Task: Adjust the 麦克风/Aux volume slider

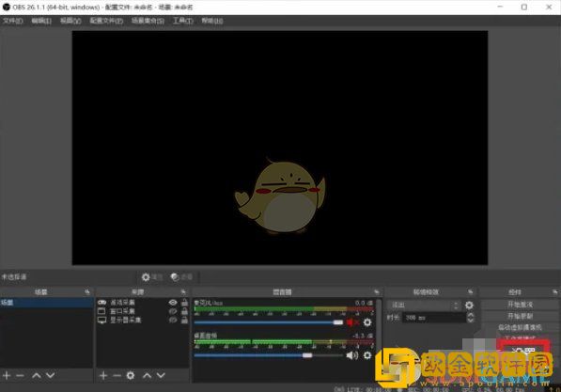Action: pyautogui.click(x=269, y=322)
